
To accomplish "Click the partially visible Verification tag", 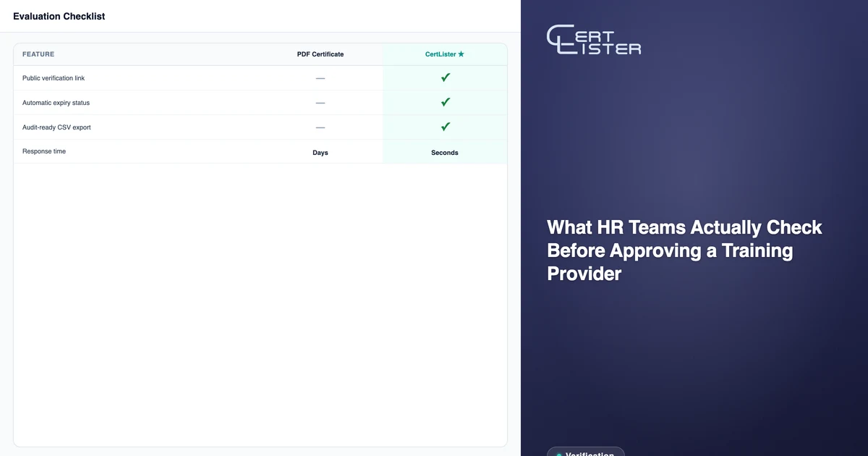I will pyautogui.click(x=586, y=452).
